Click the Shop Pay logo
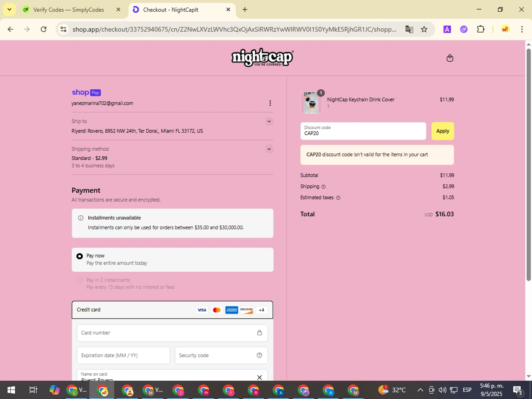This screenshot has height=399, width=532. click(x=86, y=93)
